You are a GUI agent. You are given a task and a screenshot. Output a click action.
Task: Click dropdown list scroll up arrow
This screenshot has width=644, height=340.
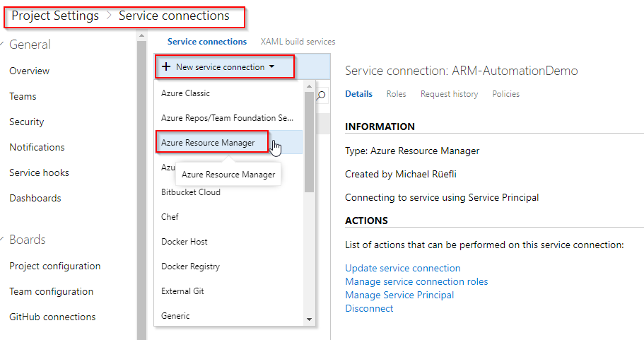click(x=309, y=86)
